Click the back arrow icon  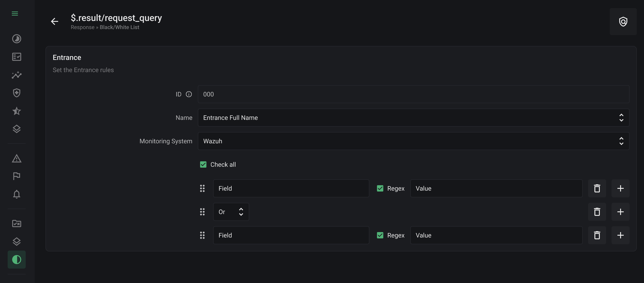[55, 21]
